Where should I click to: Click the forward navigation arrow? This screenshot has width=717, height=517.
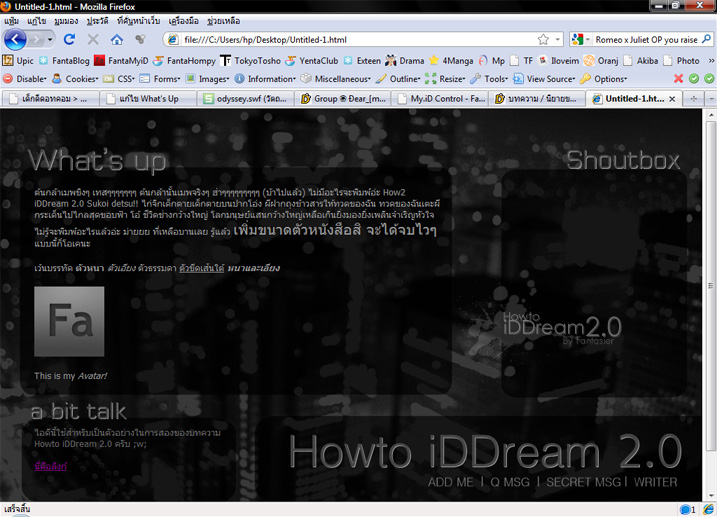point(35,40)
